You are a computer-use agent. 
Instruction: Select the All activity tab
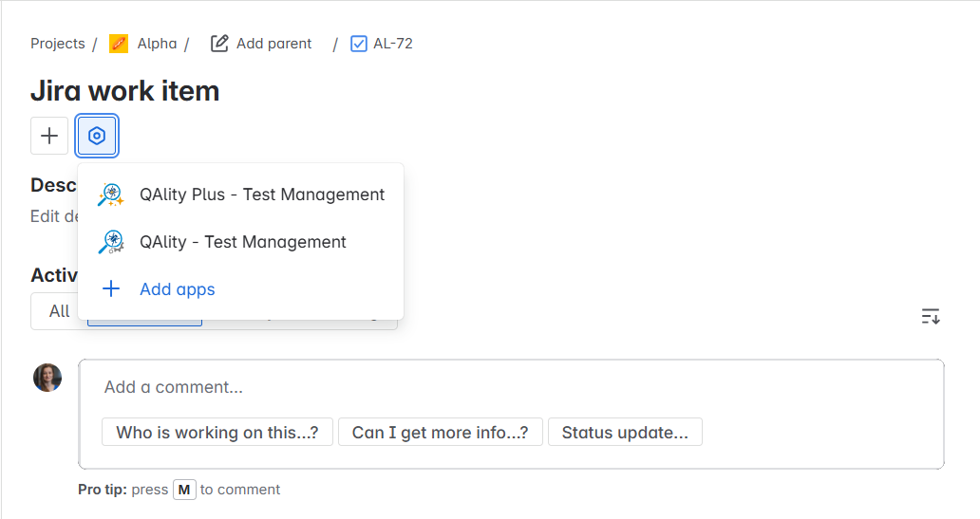pyautogui.click(x=60, y=311)
